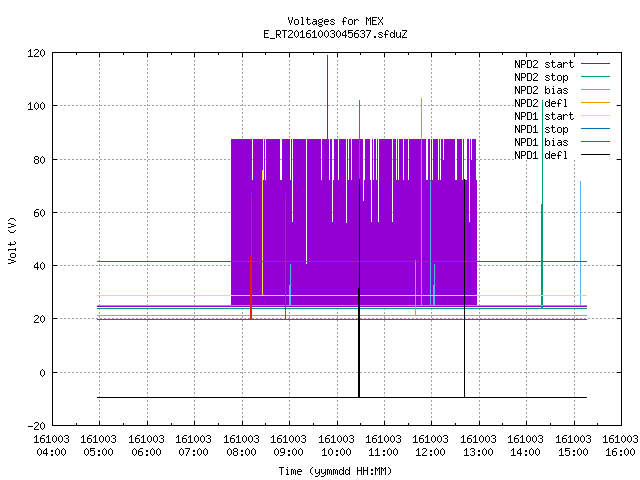
Task: Click the black NPD1 defl spike near 10:30
Action: [x=359, y=288]
